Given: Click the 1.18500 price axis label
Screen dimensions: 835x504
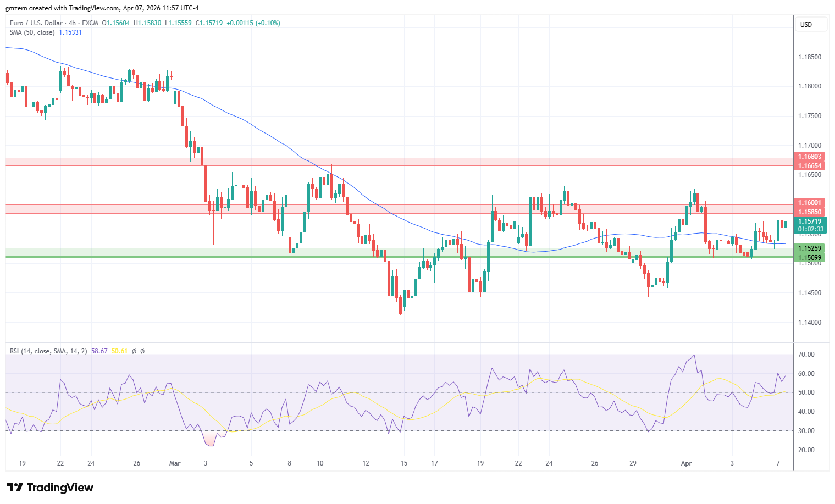Looking at the screenshot, I should click(810, 57).
